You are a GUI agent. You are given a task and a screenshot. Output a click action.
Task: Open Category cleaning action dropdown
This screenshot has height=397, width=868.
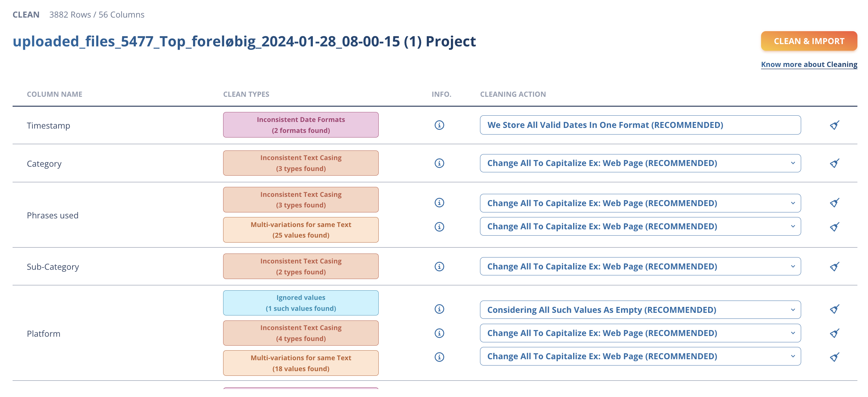click(640, 163)
